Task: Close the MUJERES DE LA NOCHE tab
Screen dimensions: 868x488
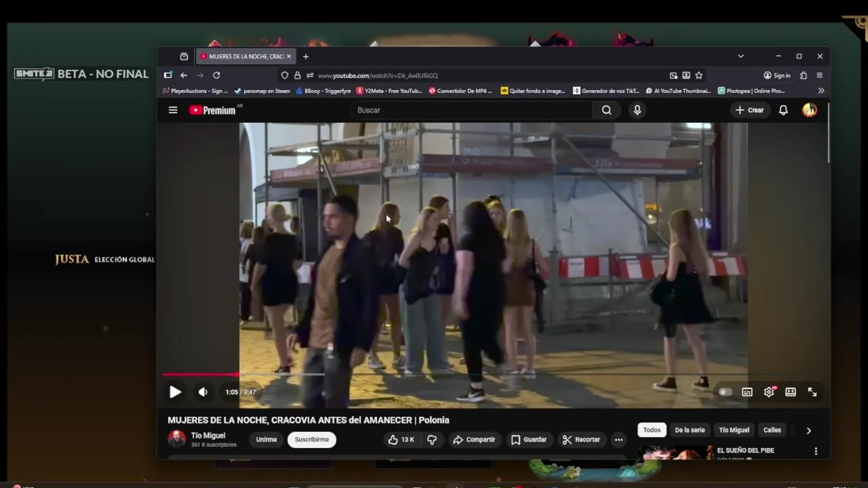Action: (x=289, y=56)
